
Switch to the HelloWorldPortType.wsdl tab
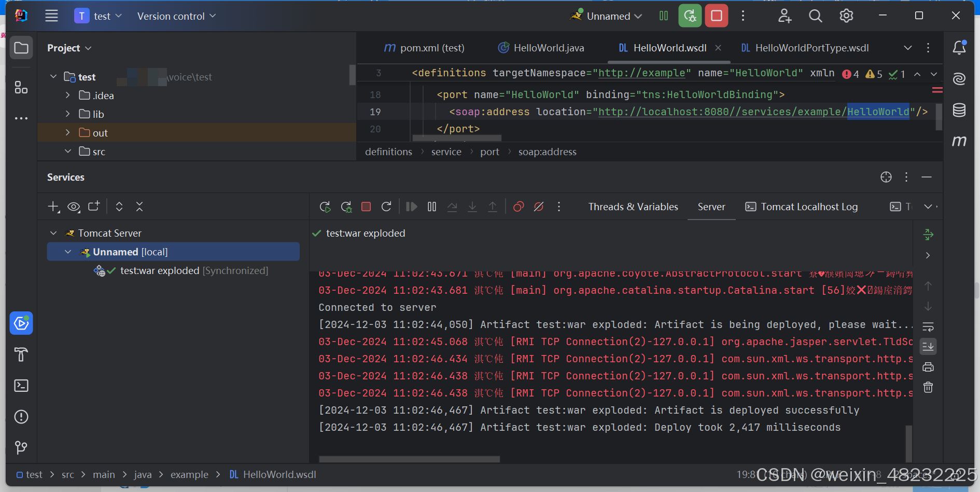point(805,48)
